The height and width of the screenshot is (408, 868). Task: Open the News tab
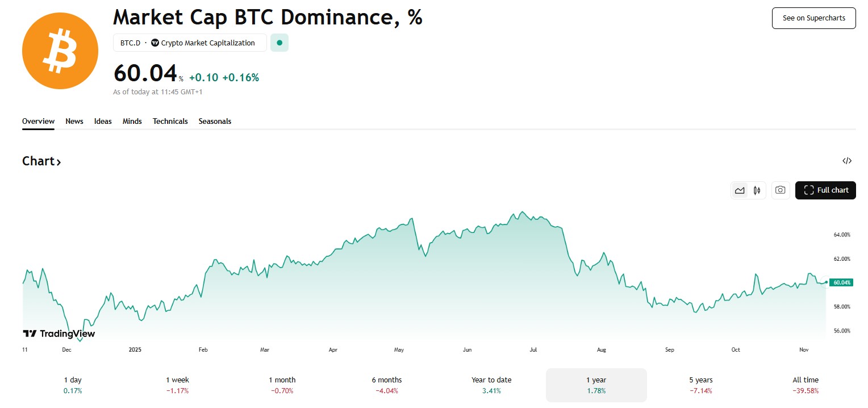coord(74,121)
